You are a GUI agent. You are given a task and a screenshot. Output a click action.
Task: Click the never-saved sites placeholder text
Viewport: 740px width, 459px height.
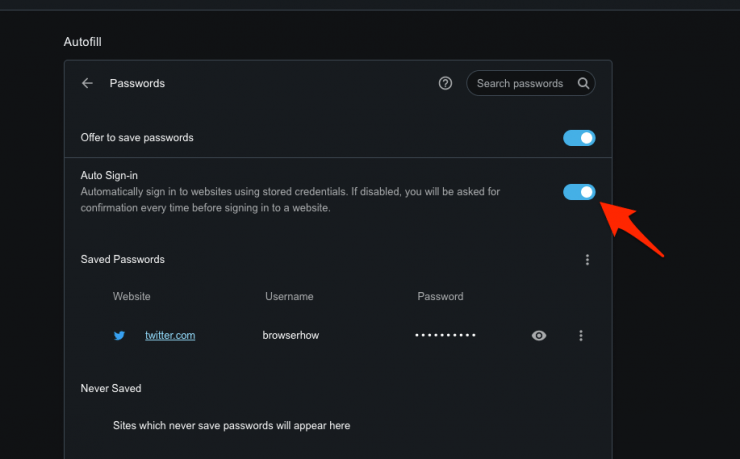coord(232,426)
